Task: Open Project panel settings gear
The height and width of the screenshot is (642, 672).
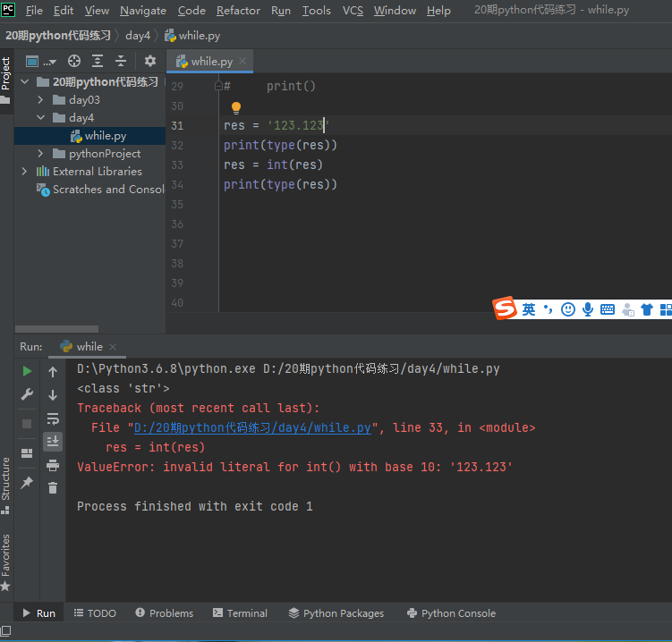Action: tap(150, 61)
